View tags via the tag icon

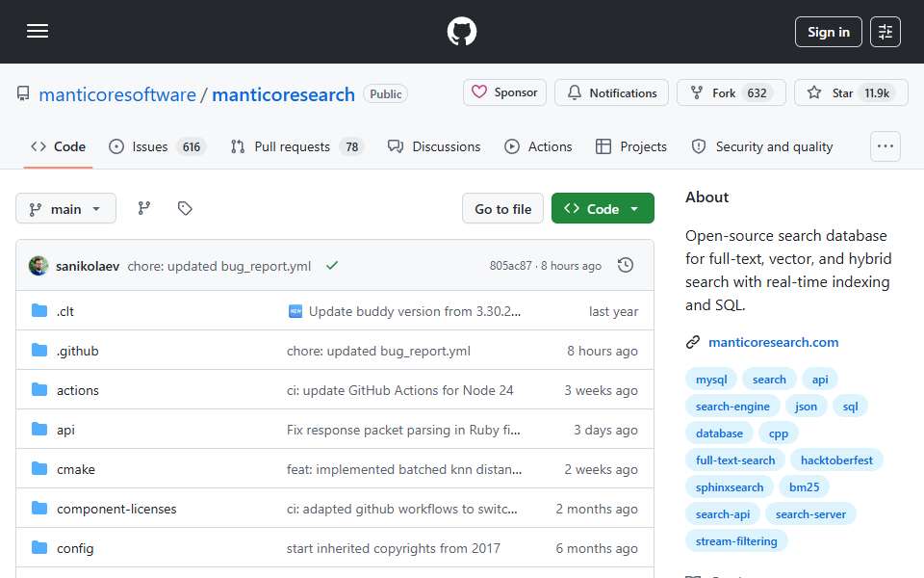[x=185, y=208]
